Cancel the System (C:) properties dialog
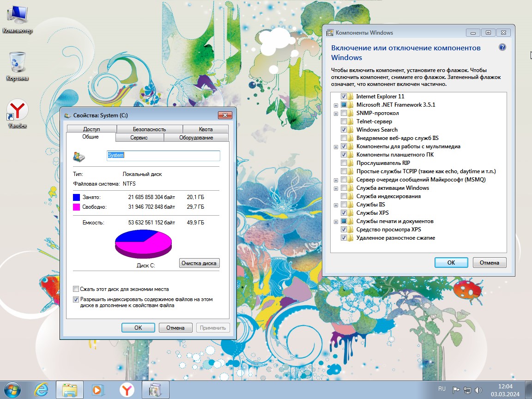This screenshot has width=532, height=399. [x=175, y=328]
